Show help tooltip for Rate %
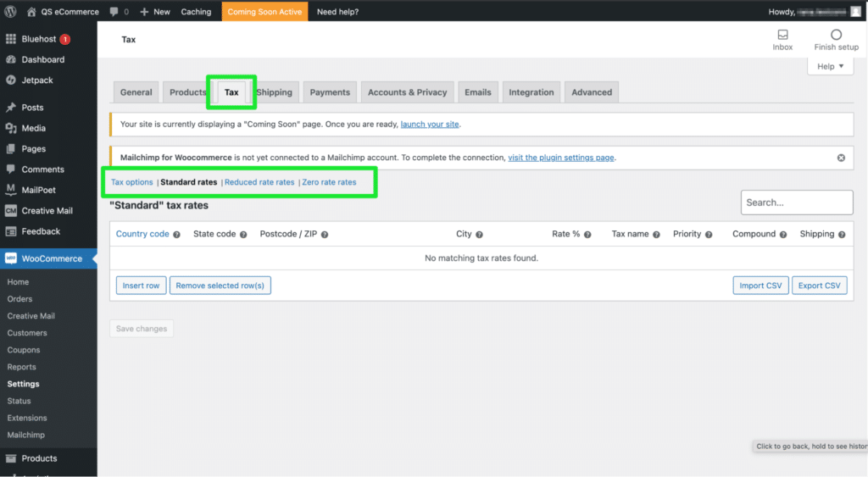 tap(587, 235)
